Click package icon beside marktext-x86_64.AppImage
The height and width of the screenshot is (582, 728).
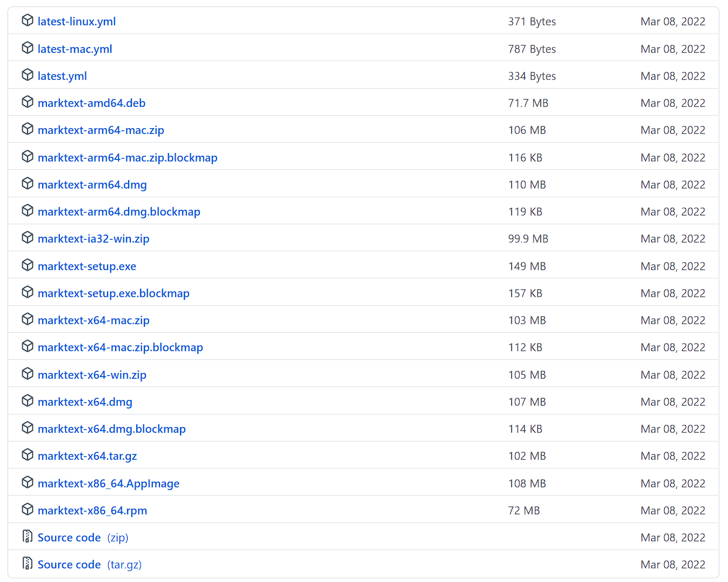pyautogui.click(x=28, y=482)
